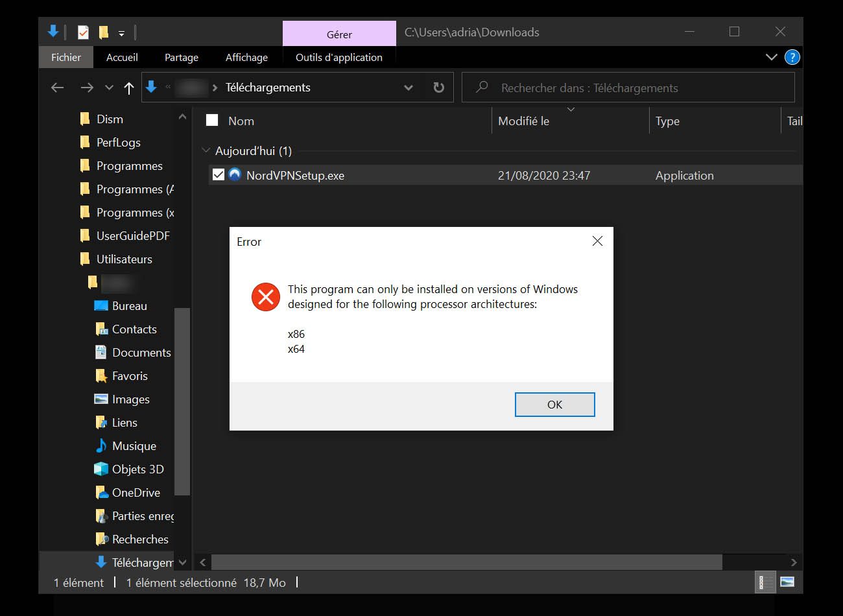Click the date 21/08/2020 23:47
The image size is (843, 616).
coord(544,175)
